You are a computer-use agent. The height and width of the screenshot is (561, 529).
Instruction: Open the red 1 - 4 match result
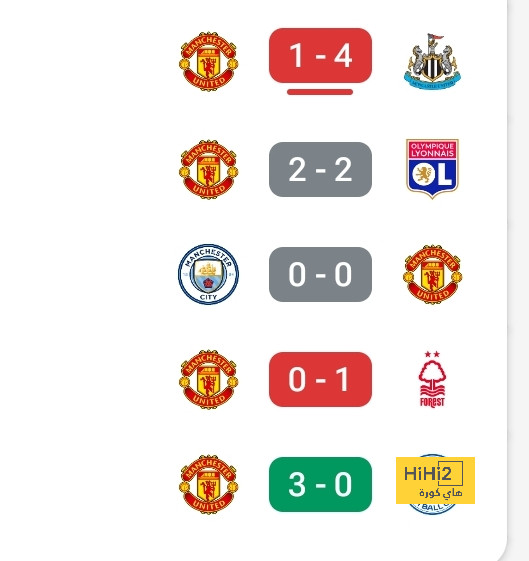(320, 55)
